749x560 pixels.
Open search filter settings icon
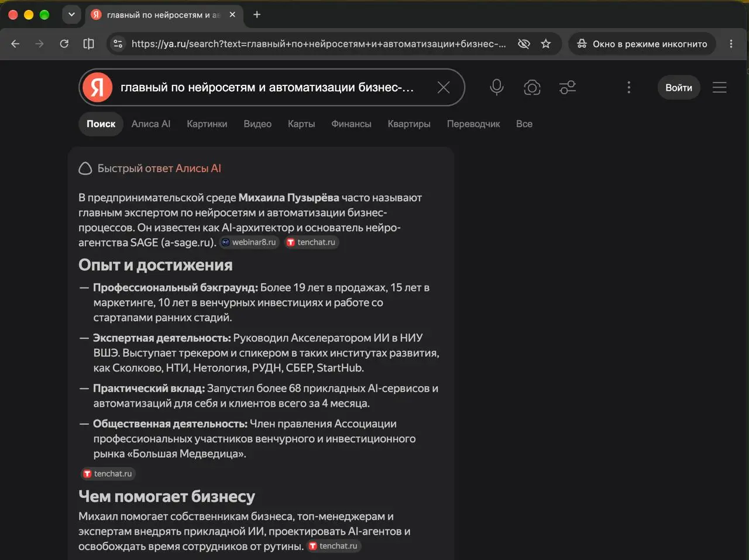coord(568,87)
